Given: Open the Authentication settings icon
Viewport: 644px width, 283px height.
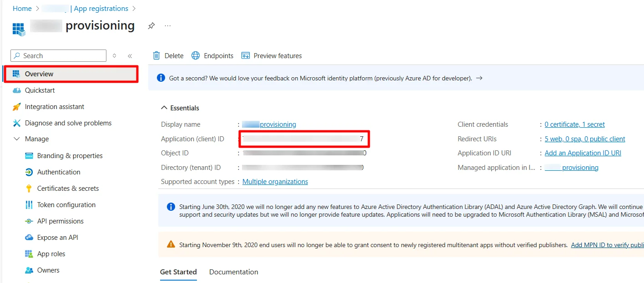Looking at the screenshot, I should tap(28, 172).
